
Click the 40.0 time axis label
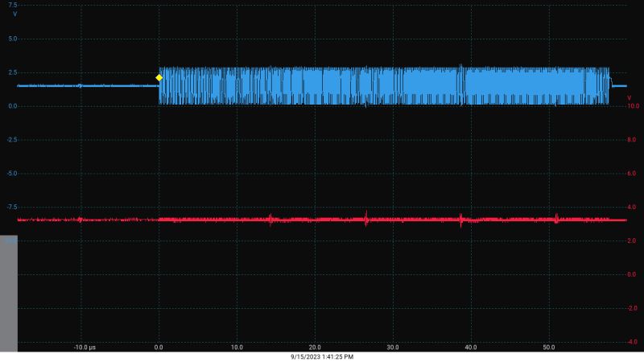[x=471, y=348]
